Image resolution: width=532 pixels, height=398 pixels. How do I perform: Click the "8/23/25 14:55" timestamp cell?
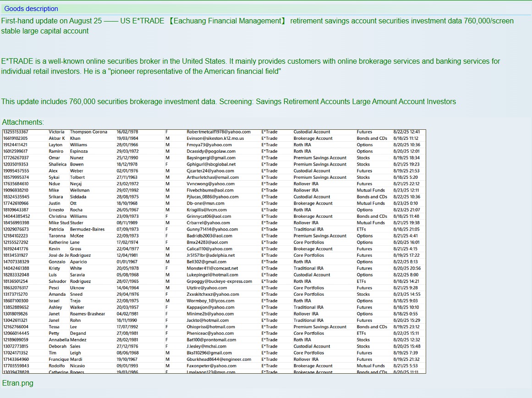tap(406, 294)
